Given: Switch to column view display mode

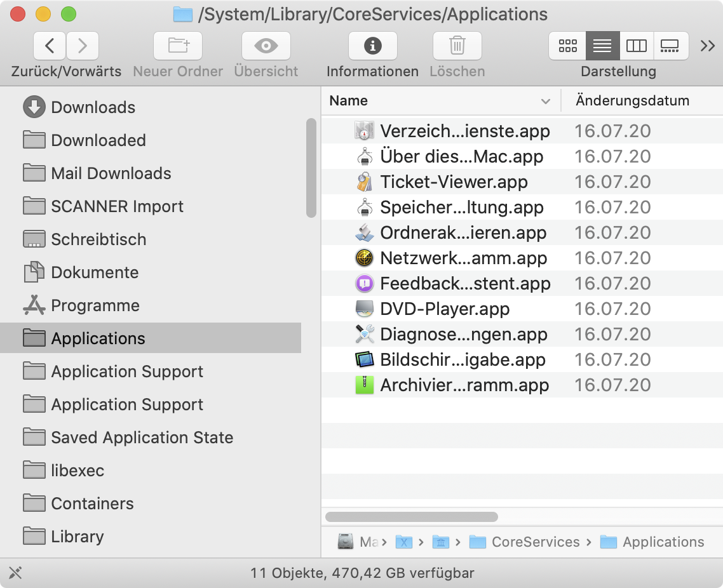Looking at the screenshot, I should (636, 46).
